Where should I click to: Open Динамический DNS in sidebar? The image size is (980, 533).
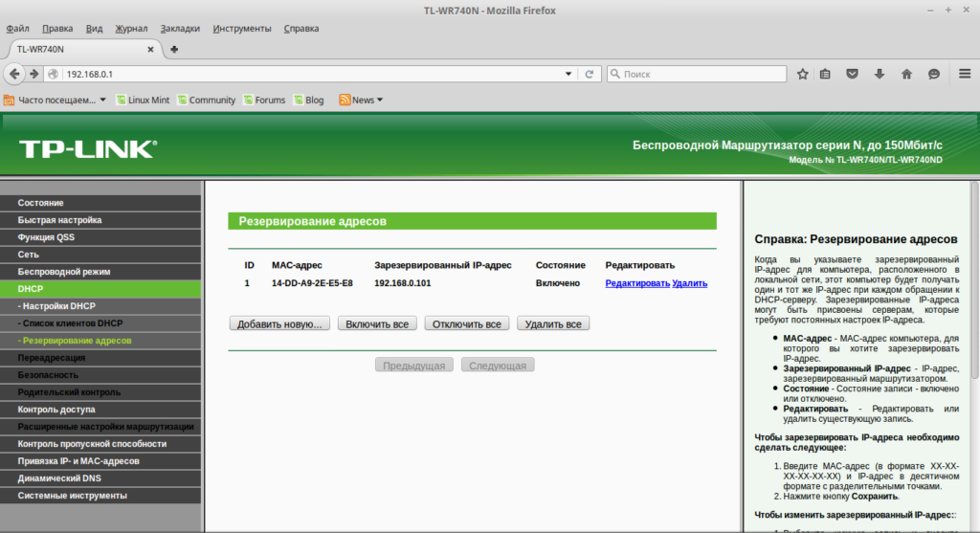click(100, 478)
